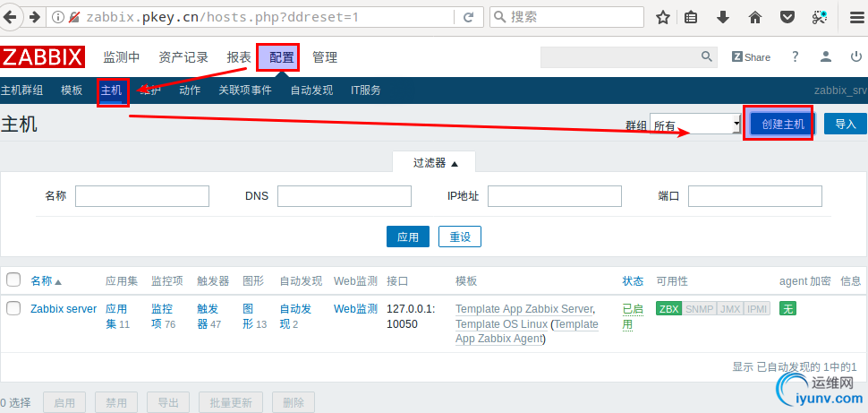Click the SNMP availability badge
Image resolution: width=868 pixels, height=413 pixels.
coord(699,309)
